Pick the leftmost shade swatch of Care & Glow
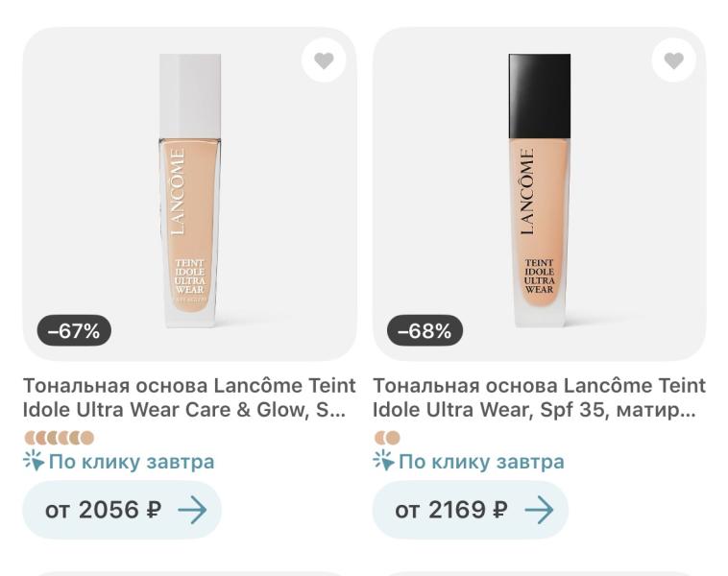 pos(29,438)
